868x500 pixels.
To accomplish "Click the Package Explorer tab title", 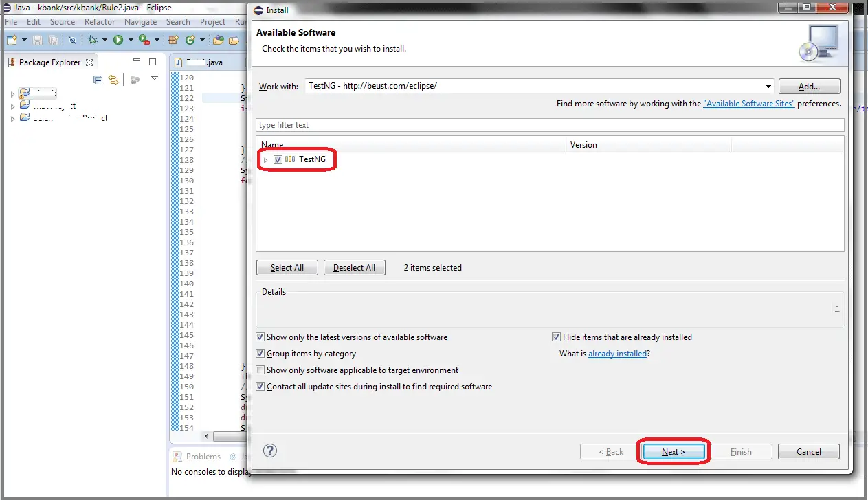I will [50, 62].
